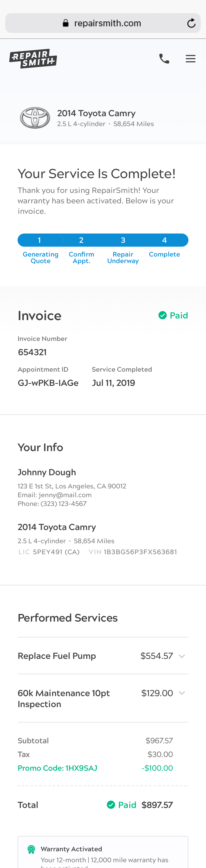Click the appointment ID GJ-wPKB-IAGe
The height and width of the screenshot is (868, 206).
click(x=48, y=383)
